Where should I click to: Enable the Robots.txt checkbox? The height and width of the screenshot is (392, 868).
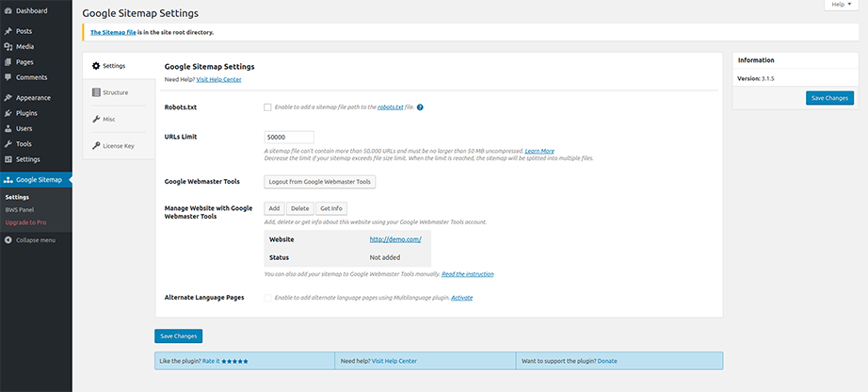(268, 107)
